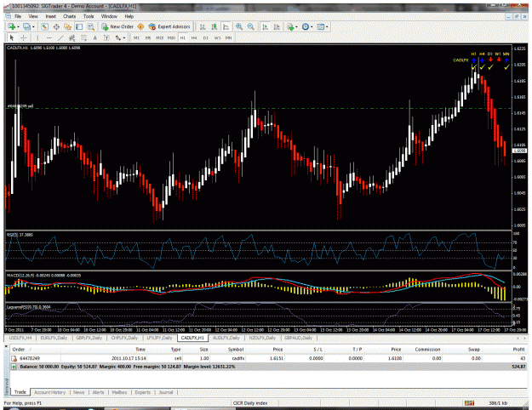Open the Periods clock dropdown arrow
The image size is (532, 410).
coord(312,26)
